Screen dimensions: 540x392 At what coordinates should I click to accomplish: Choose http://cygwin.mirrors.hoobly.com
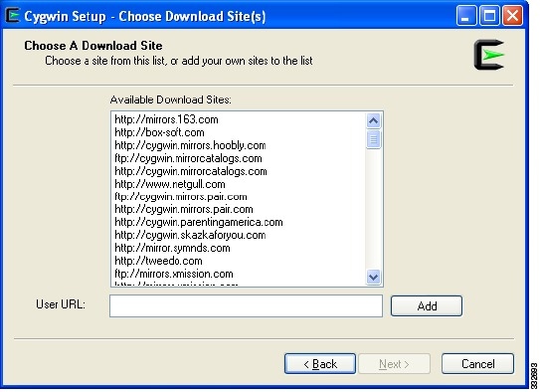pos(190,145)
